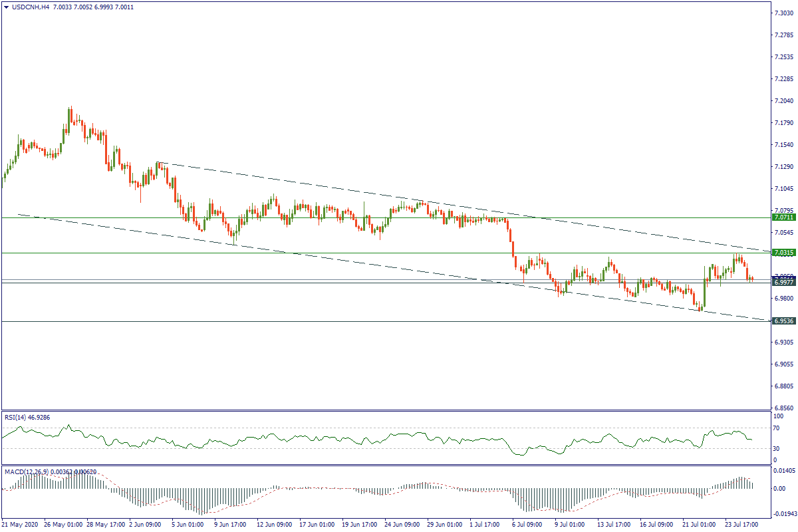
Task: Click the 7.2040 value on price scale
Action: click(x=783, y=101)
